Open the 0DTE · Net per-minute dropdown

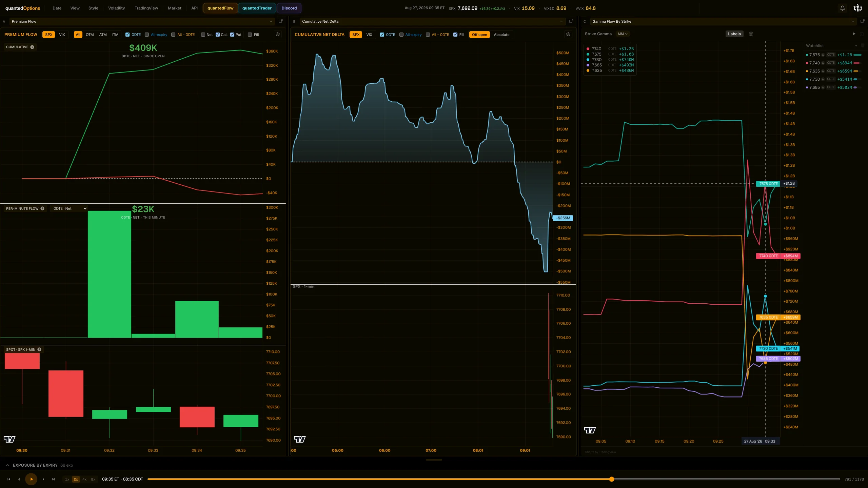(x=69, y=208)
